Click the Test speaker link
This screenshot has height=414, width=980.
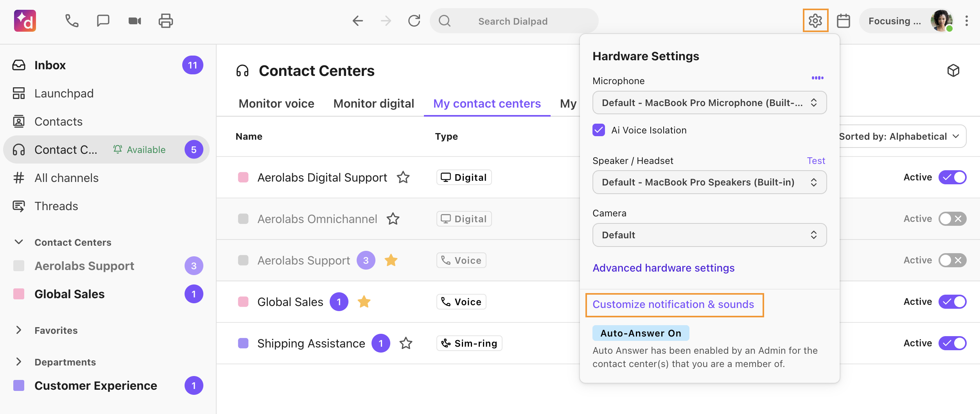(x=816, y=160)
